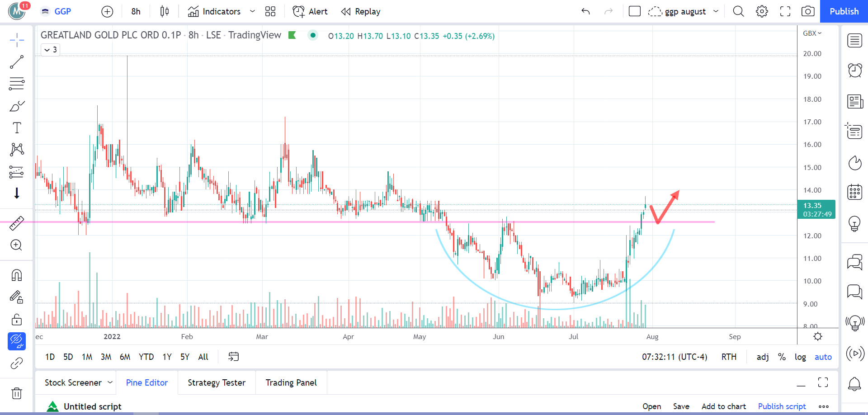This screenshot has height=415, width=868.
Task: Open candle chart style menu
Action: (x=165, y=11)
